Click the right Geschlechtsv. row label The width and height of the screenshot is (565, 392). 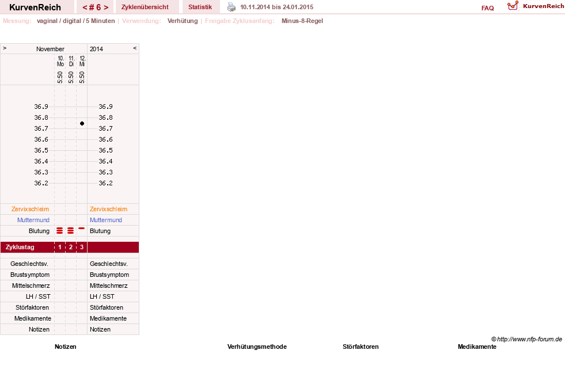click(109, 264)
